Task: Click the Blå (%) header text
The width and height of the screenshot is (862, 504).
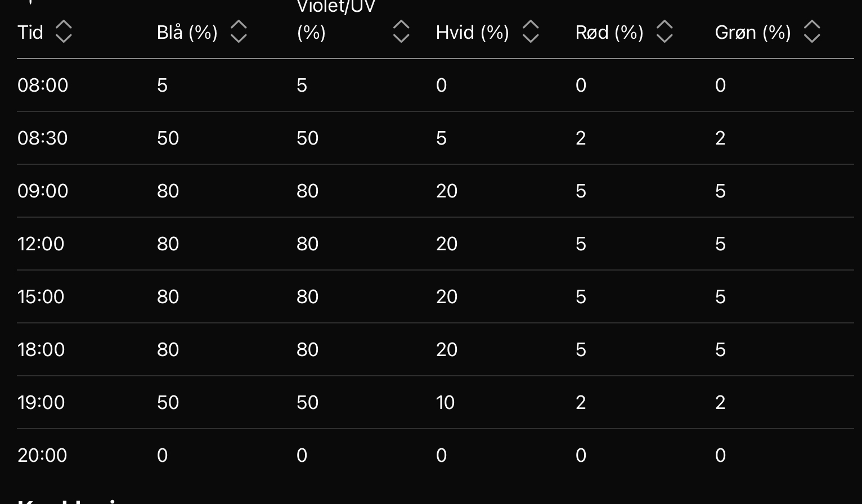Action: [187, 32]
